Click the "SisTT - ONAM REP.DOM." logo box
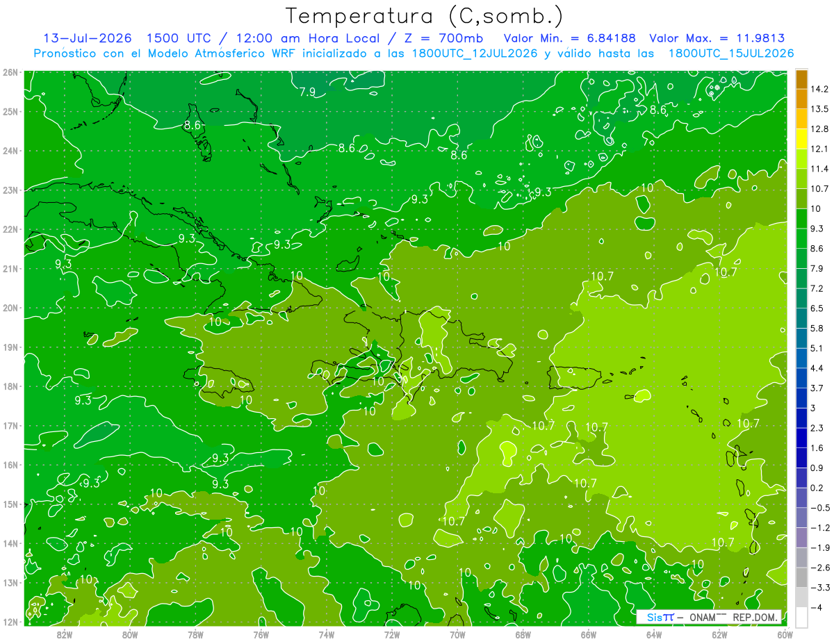Image resolution: width=834 pixels, height=644 pixels. 709,616
